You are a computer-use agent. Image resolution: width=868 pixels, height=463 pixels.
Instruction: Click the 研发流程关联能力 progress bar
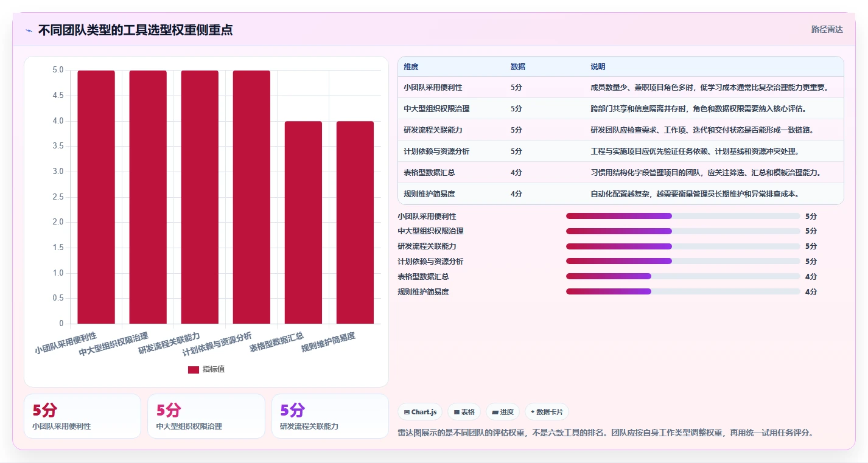coord(683,246)
